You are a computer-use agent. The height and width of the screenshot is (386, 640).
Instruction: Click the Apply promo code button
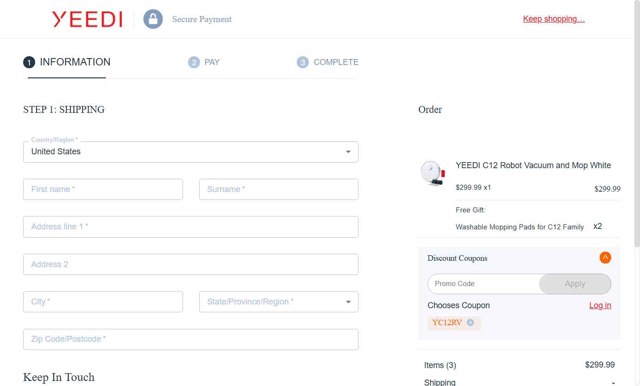pos(575,284)
